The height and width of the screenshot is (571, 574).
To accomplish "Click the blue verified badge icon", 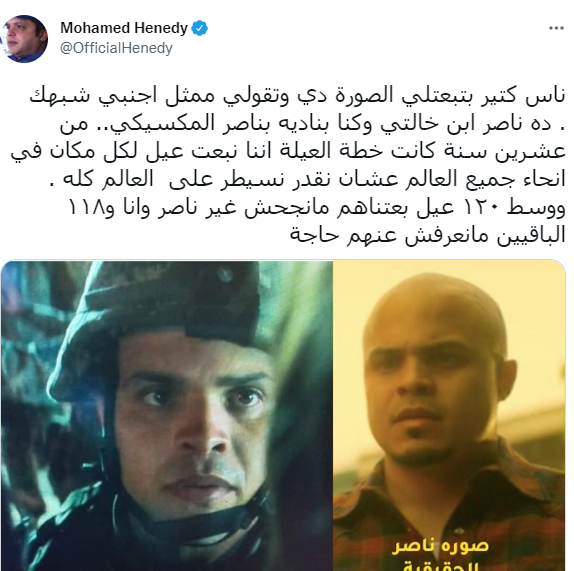I will click(x=200, y=28).
